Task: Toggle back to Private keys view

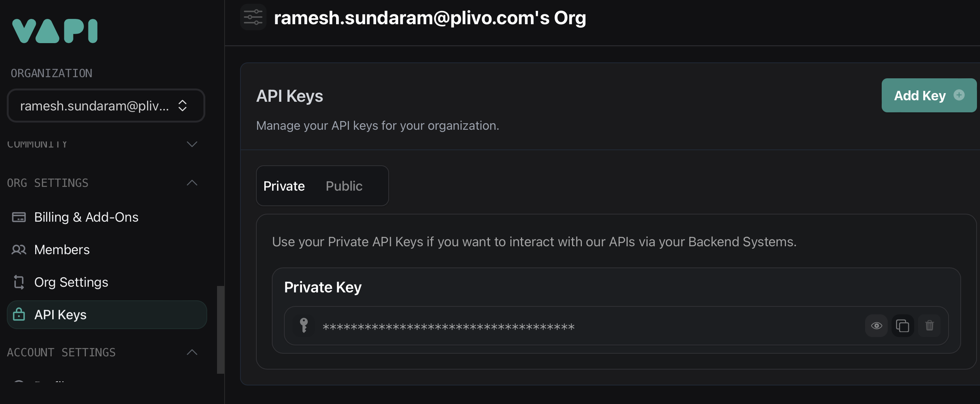Action: (x=284, y=186)
